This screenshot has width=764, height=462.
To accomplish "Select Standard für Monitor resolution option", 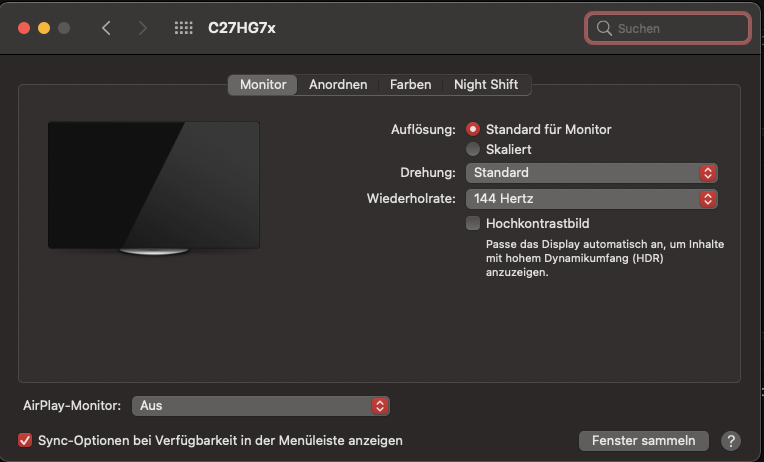I will [473, 129].
